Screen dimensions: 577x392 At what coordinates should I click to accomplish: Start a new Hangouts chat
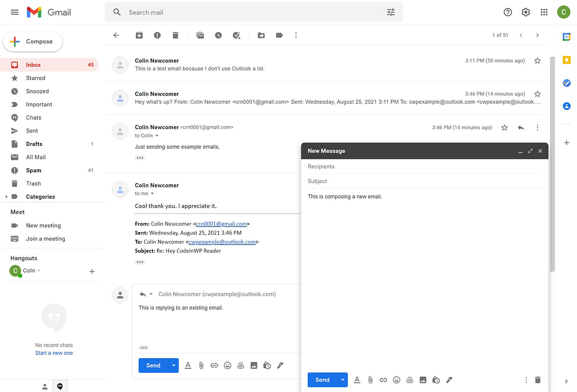[92, 271]
